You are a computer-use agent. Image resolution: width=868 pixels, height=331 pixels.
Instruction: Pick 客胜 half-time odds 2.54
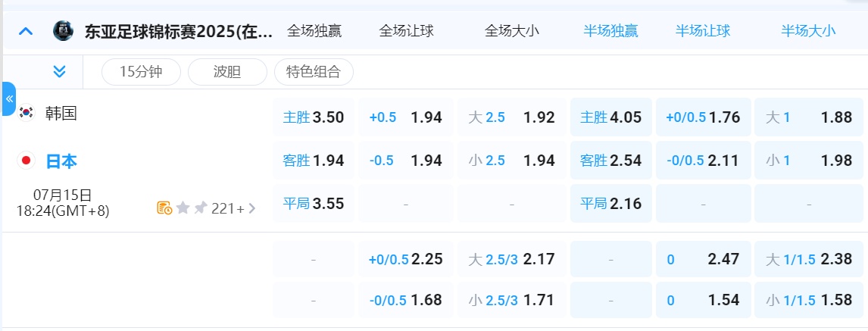click(610, 161)
